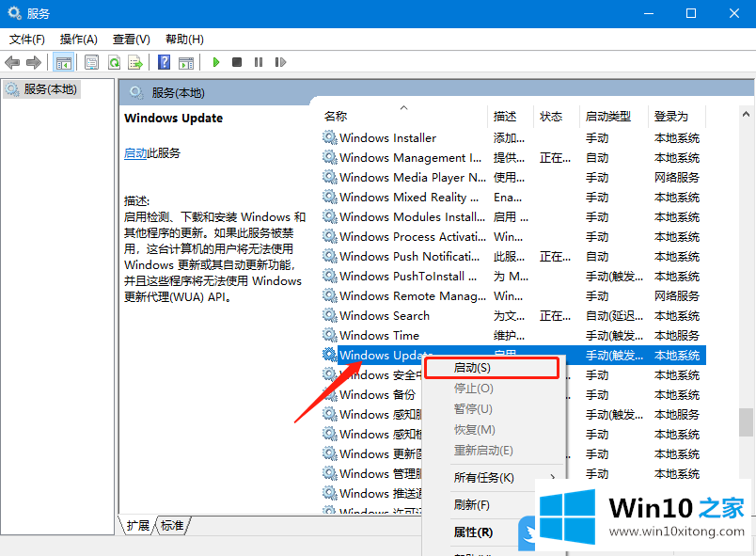Click the Properties toolbar icon
The height and width of the screenshot is (556, 756).
click(91, 62)
